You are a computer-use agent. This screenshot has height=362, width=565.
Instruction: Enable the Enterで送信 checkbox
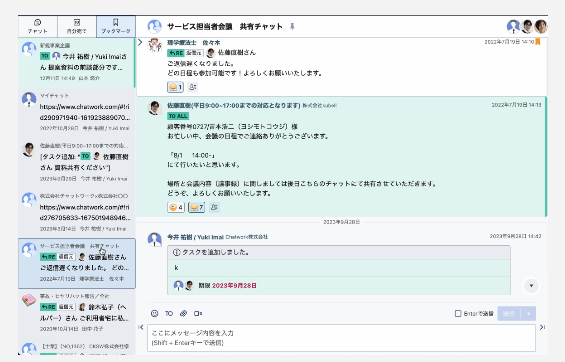click(458, 313)
